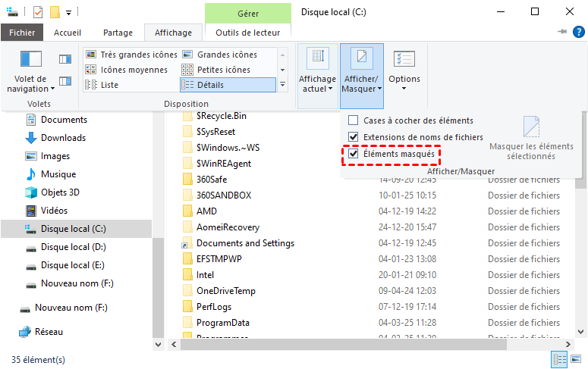Click the Afficher/Masquer dropdown button
This screenshot has height=369, width=588.
(361, 76)
